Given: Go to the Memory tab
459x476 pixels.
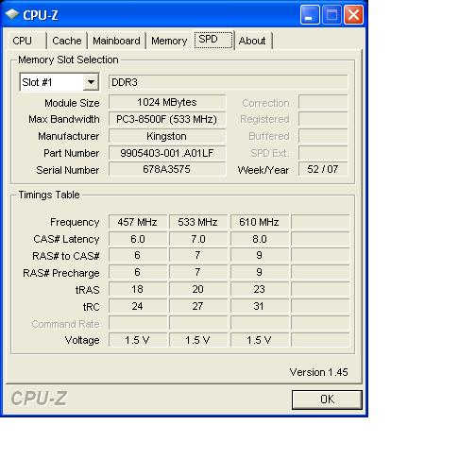Looking at the screenshot, I should point(169,41).
